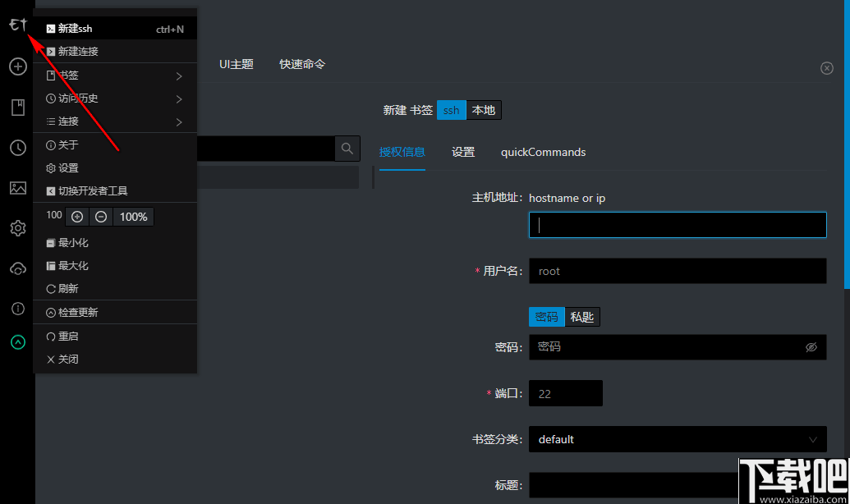Open 关于 from the menu
This screenshot has height=504, width=850.
115,145
